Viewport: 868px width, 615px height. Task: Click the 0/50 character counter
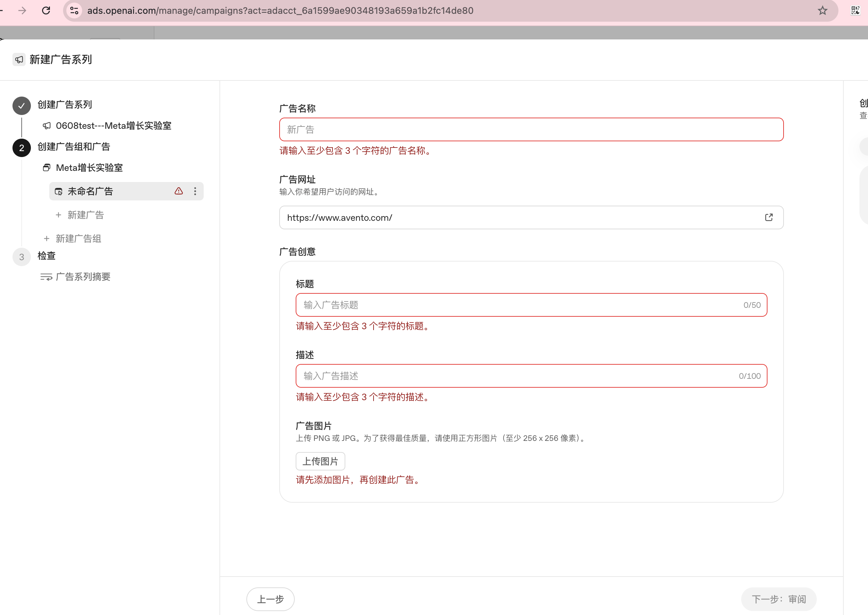click(x=752, y=305)
